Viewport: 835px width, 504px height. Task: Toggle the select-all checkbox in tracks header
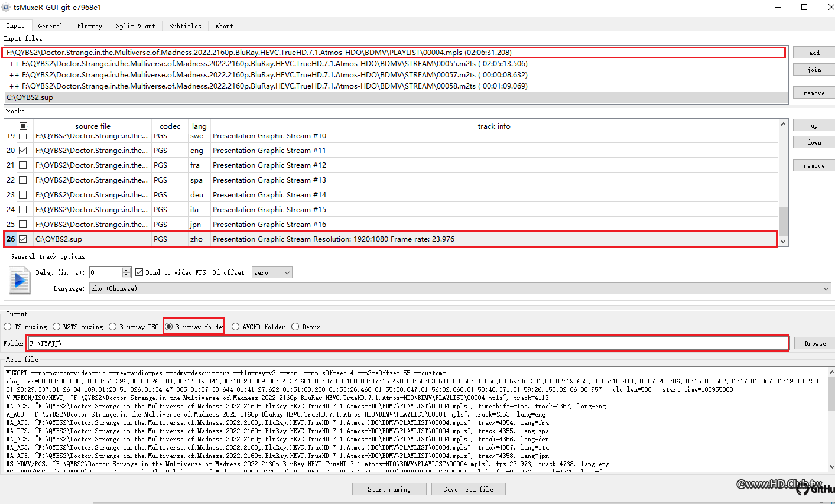tap(23, 126)
